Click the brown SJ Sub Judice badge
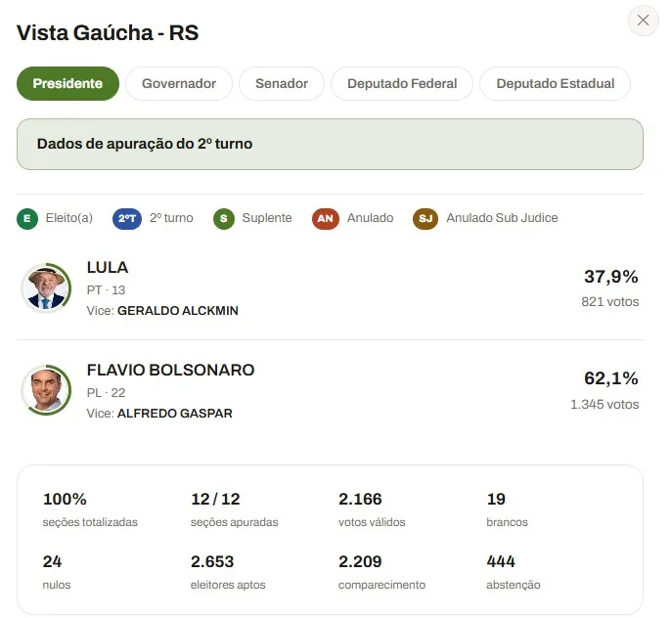 [426, 219]
